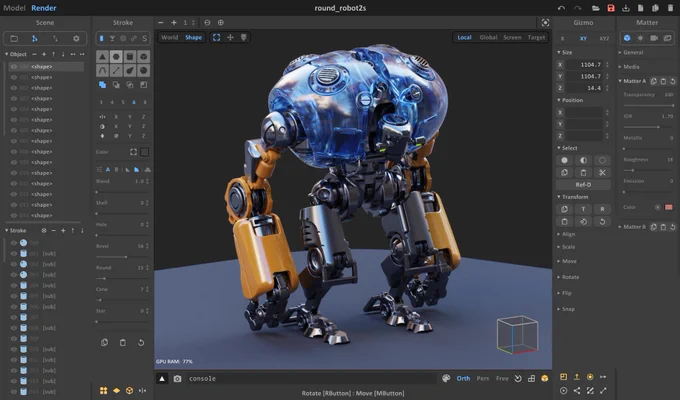The width and height of the screenshot is (680, 400).
Task: Click the video camera icon in Matter panel
Action: [654, 38]
